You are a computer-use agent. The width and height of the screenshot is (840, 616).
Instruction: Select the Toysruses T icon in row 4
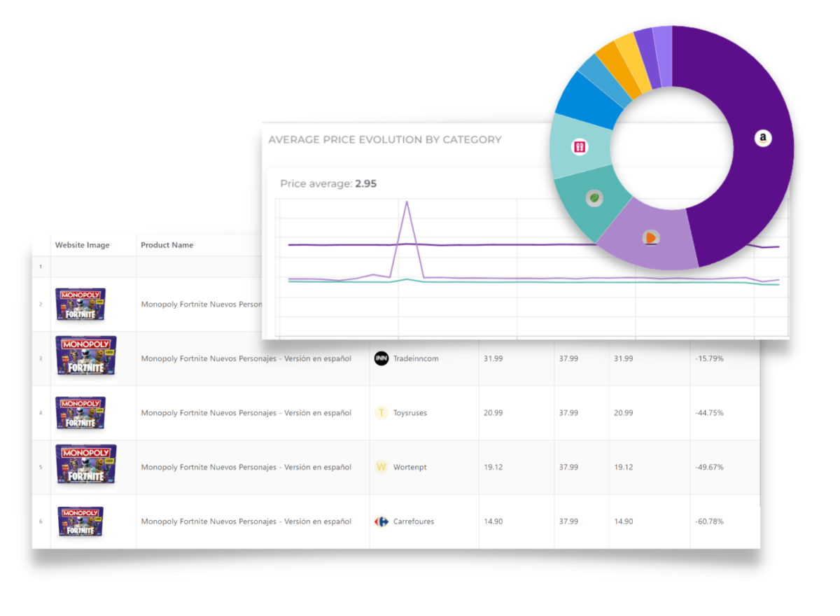[381, 413]
